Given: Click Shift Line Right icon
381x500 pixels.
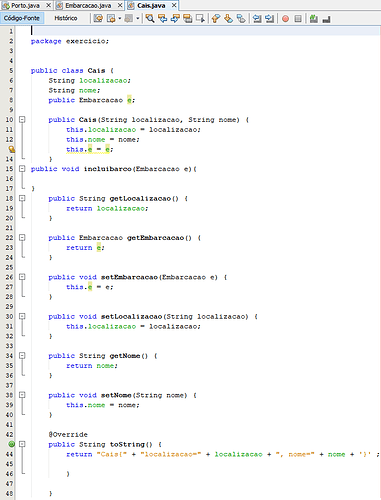Looking at the screenshot, I should 269,18.
